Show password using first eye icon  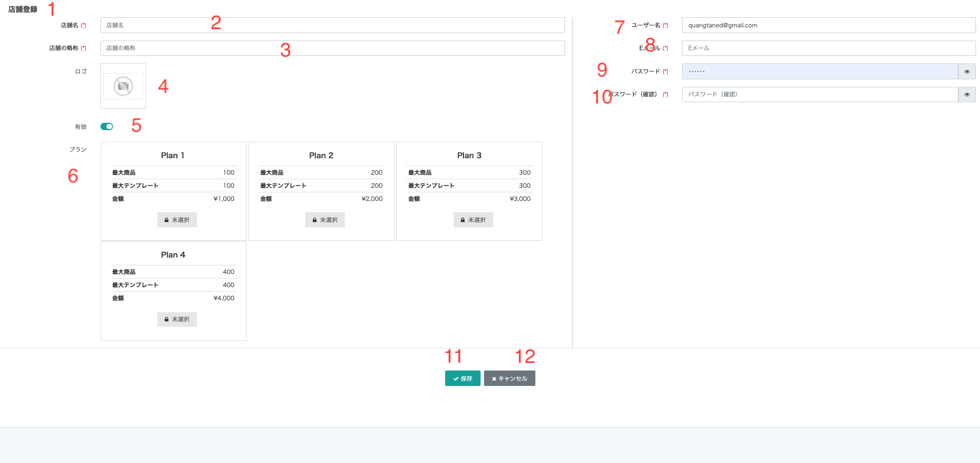click(x=967, y=71)
